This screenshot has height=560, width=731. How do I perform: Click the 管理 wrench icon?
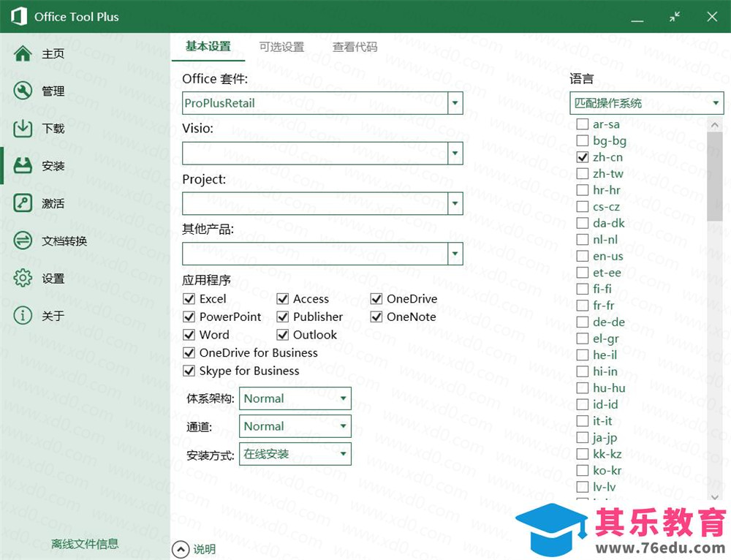point(23,91)
